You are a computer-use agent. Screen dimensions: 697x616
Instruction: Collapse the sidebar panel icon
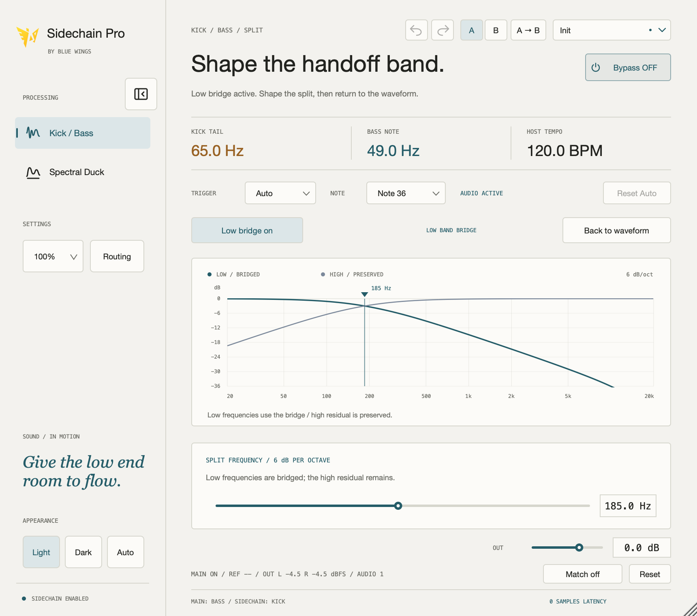(x=141, y=94)
